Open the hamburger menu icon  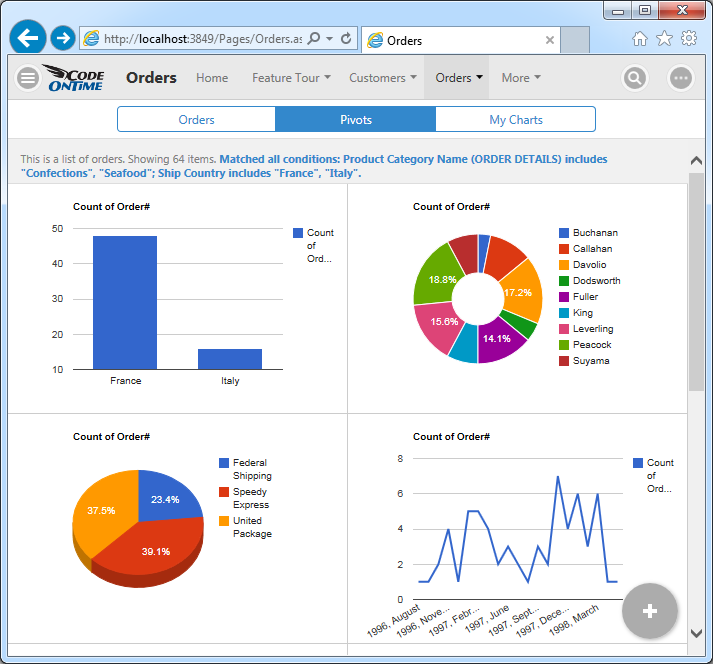click(x=28, y=78)
